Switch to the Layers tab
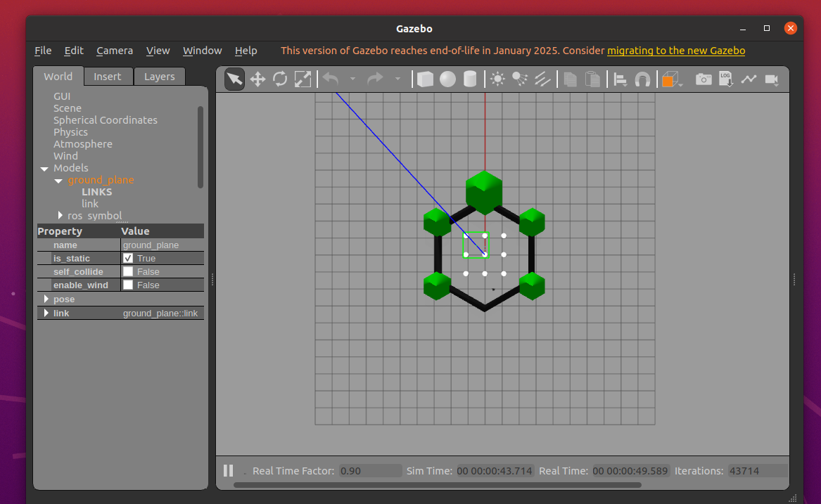 click(x=159, y=77)
